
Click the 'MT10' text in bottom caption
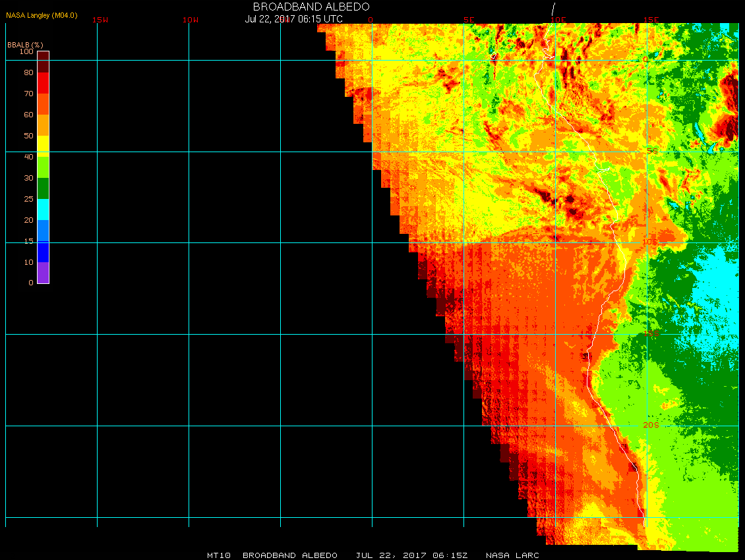pos(218,555)
